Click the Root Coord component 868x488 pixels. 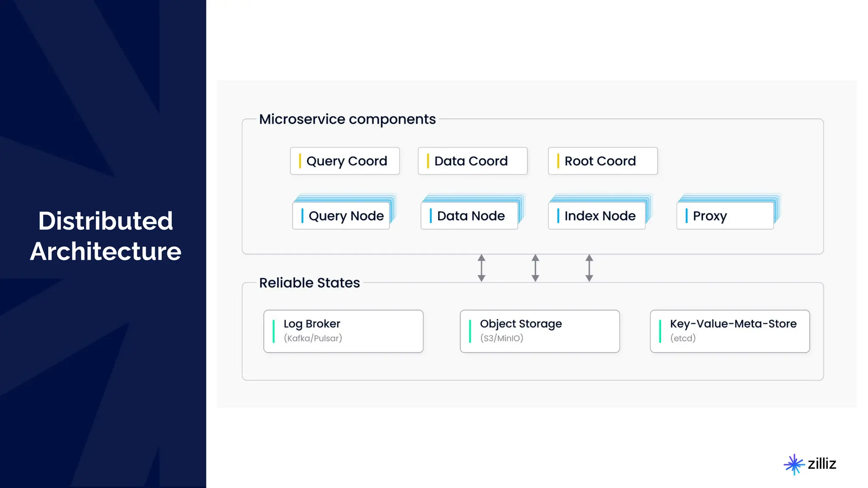(602, 161)
